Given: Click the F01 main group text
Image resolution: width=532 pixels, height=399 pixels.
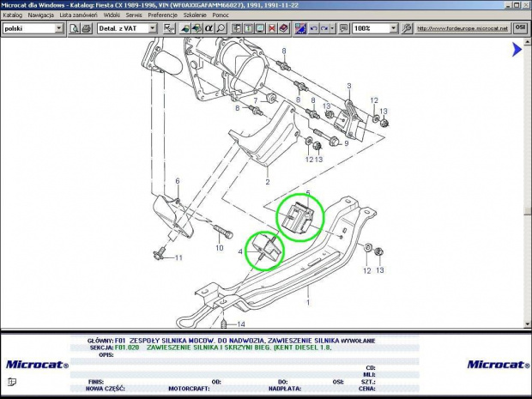Looking at the screenshot, I should pyautogui.click(x=245, y=341).
